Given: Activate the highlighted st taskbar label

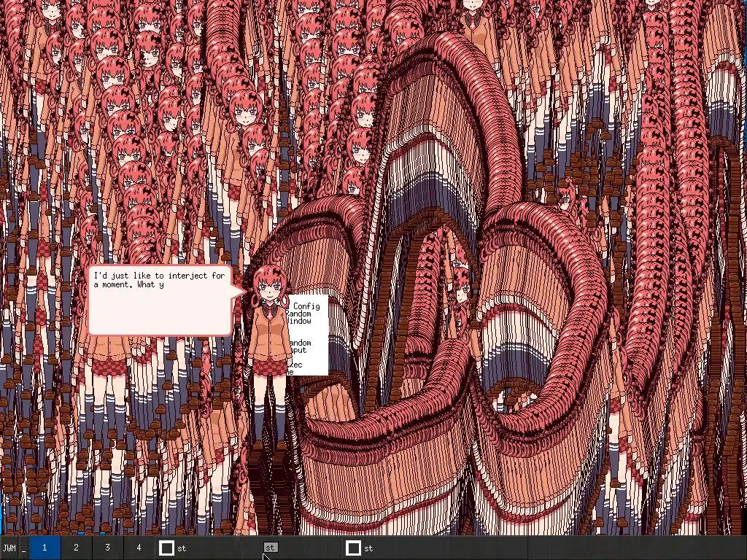Looking at the screenshot, I should pos(270,548).
